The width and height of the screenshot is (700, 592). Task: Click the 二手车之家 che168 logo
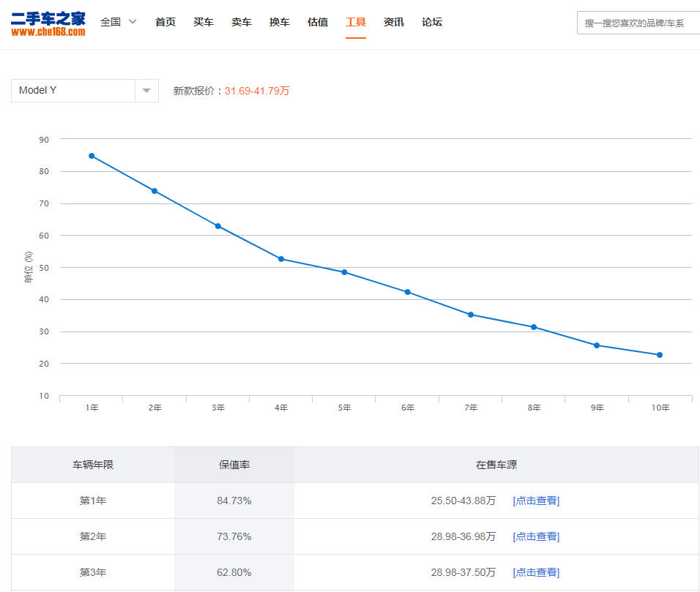coord(48,24)
